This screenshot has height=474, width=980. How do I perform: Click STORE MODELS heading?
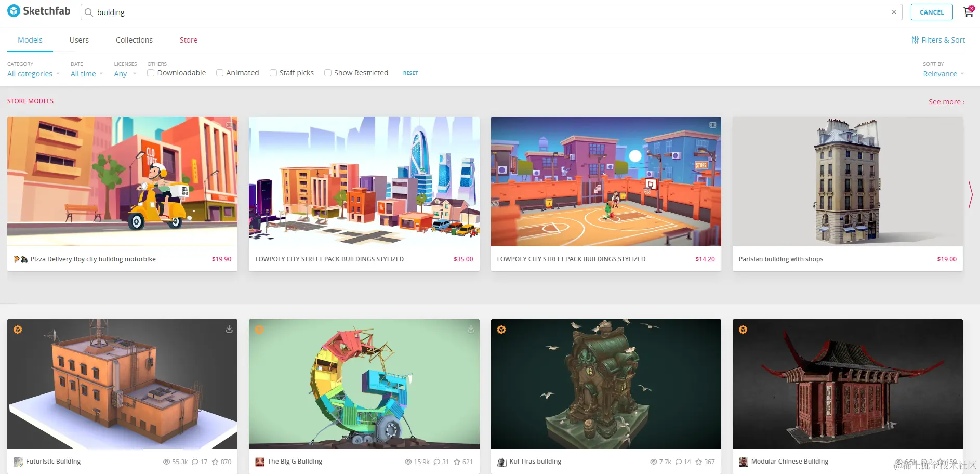pos(30,101)
